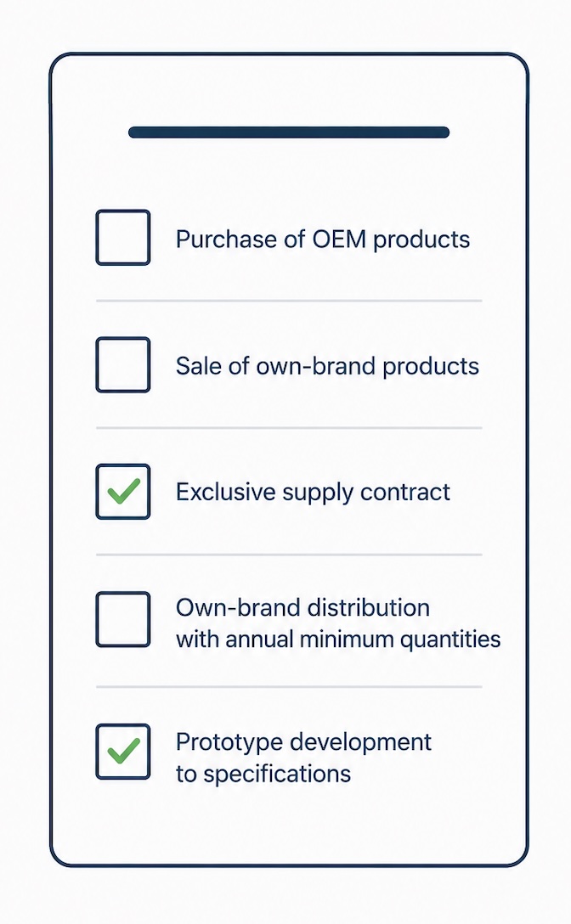571x924 pixels.
Task: Click the 'Own-brand distribution' text line
Action: [x=302, y=607]
